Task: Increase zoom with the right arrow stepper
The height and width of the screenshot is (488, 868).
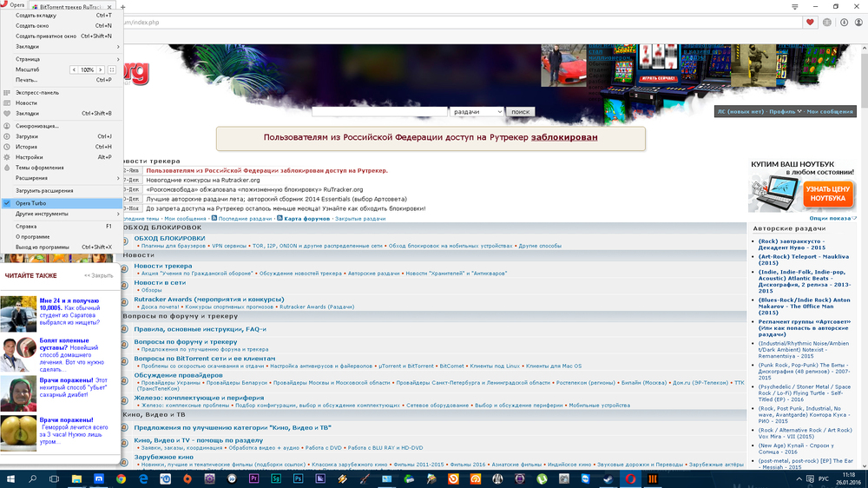Action: click(101, 69)
